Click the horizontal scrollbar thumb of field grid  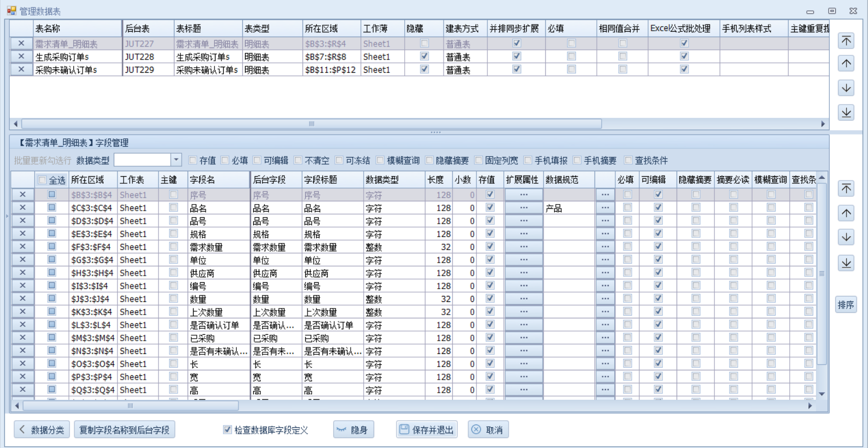130,406
